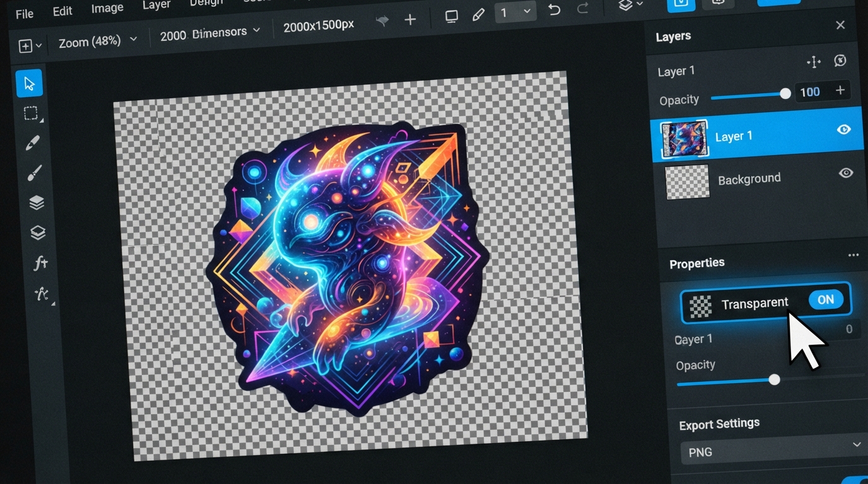The width and height of the screenshot is (868, 484).
Task: Open the layers stack dropdown in top bar
Action: (631, 6)
